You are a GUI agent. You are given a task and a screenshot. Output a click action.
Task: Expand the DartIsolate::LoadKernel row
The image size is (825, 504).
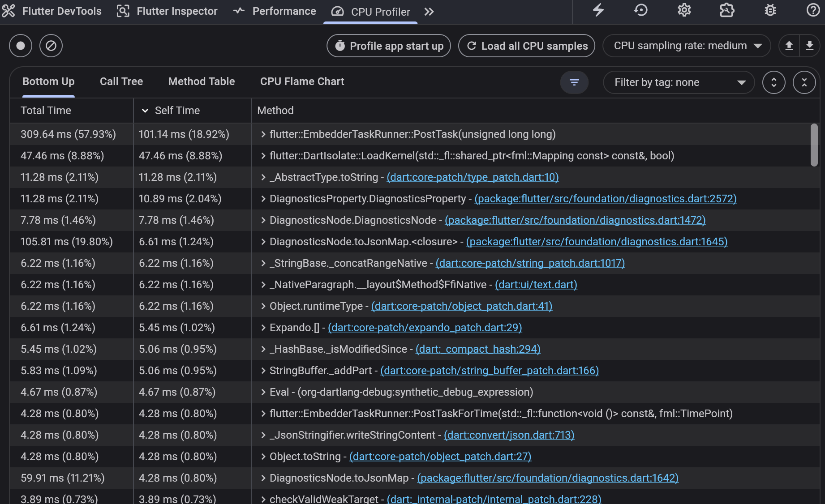coord(263,156)
